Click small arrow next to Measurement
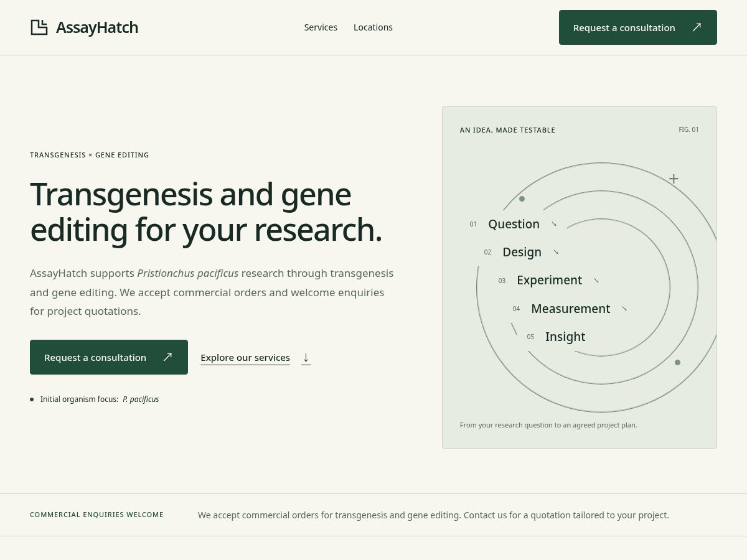This screenshot has height=560, width=747. (x=624, y=309)
